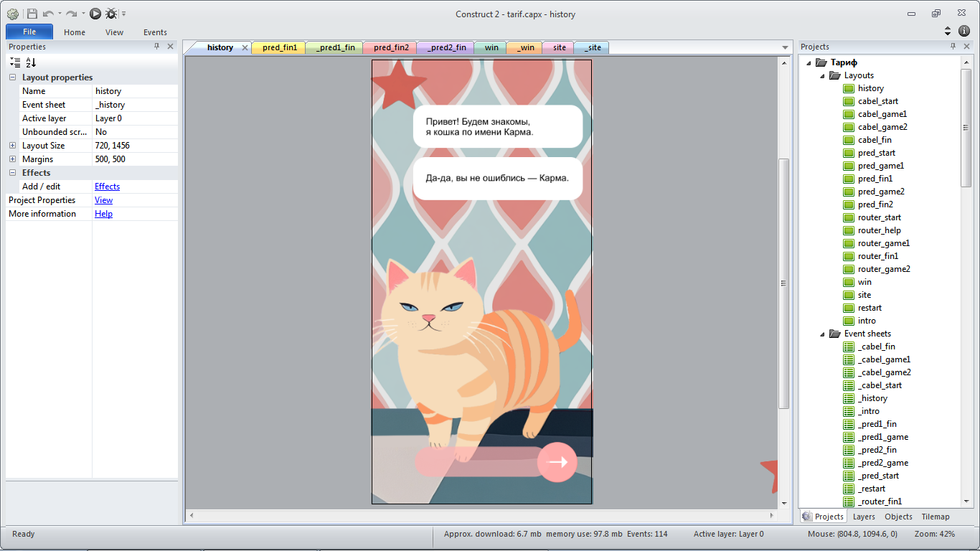Start debug preview with the bug icon
This screenshot has width=980, height=551.
tap(111, 14)
